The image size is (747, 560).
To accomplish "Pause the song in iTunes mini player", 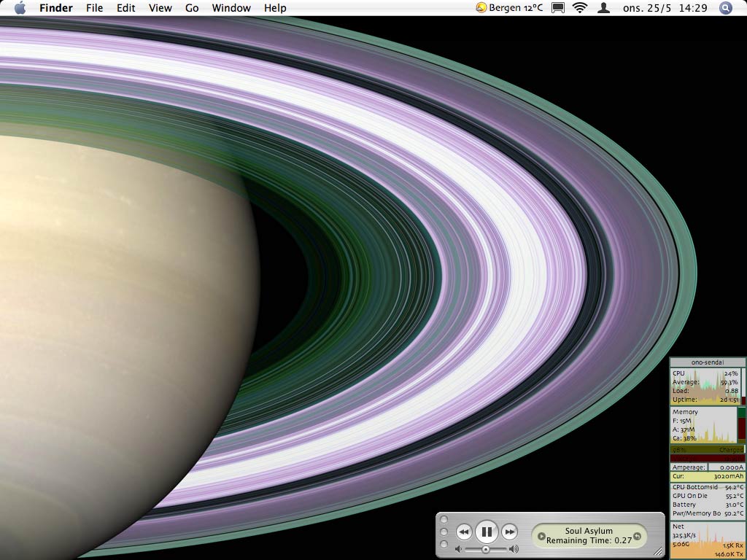I will (487, 532).
